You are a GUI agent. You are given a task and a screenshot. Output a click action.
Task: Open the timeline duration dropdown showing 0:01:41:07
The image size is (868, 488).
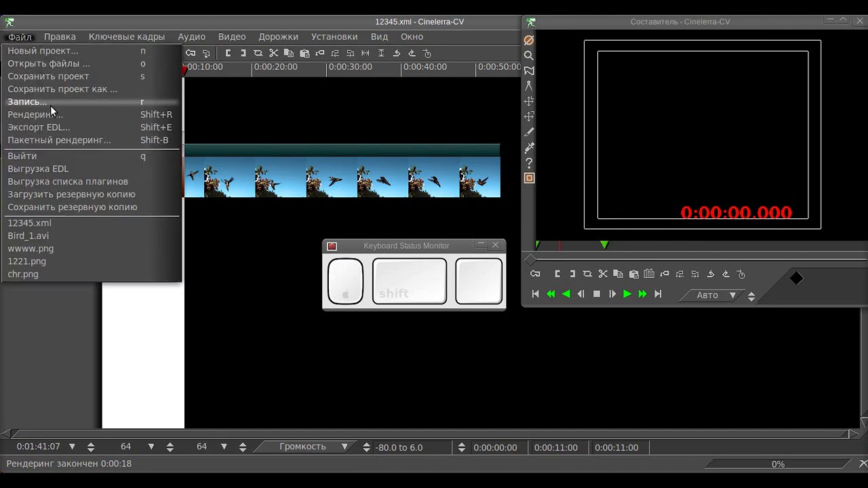(72, 447)
